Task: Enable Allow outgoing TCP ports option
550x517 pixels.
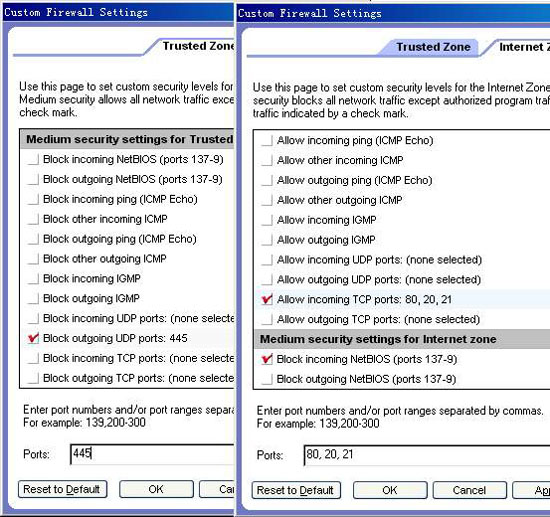Action: [x=267, y=320]
